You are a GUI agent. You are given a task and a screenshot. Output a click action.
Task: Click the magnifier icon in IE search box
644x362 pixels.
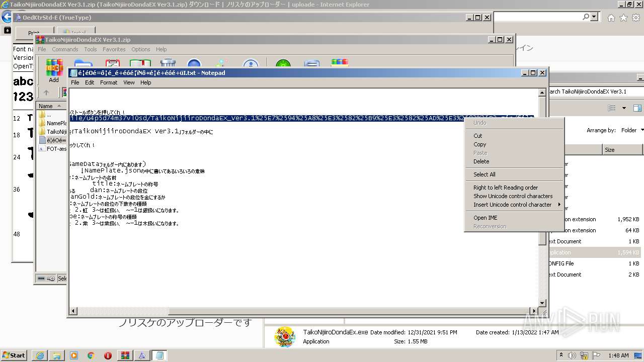[x=586, y=17]
